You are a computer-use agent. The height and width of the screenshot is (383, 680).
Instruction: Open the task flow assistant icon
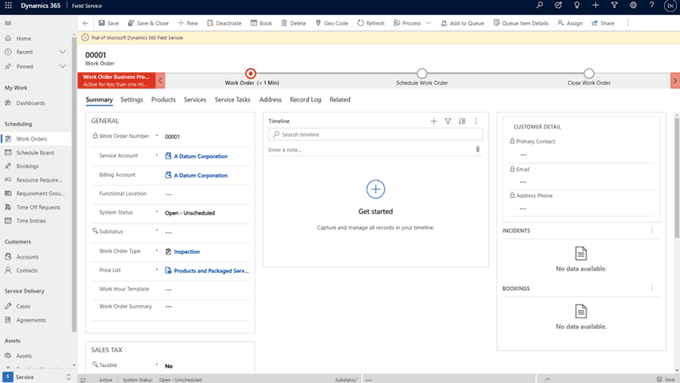(558, 5)
